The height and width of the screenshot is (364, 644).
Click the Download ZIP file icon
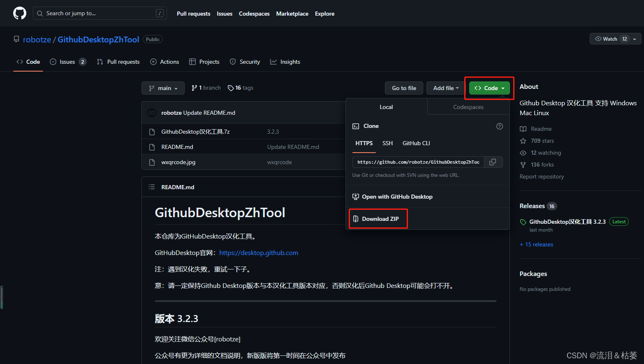click(x=356, y=219)
